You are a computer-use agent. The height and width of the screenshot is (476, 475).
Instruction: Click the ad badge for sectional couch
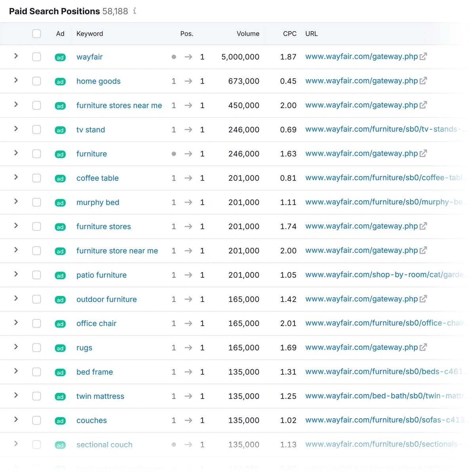60,445
